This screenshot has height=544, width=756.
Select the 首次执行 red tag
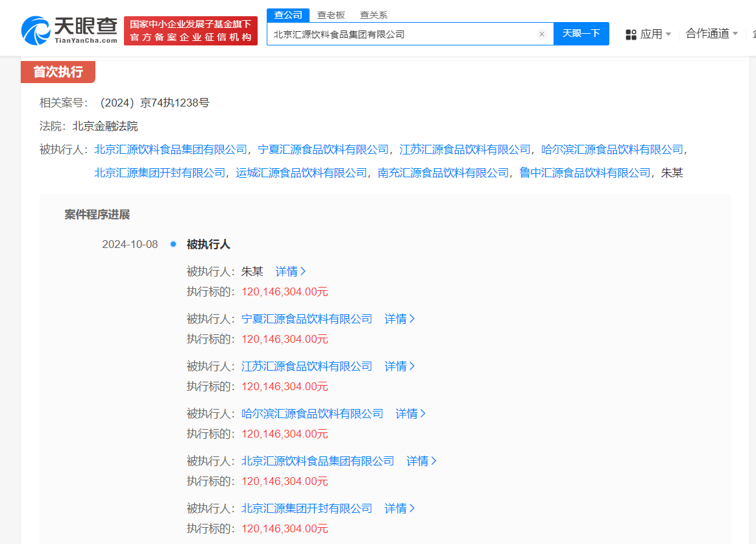tap(58, 72)
